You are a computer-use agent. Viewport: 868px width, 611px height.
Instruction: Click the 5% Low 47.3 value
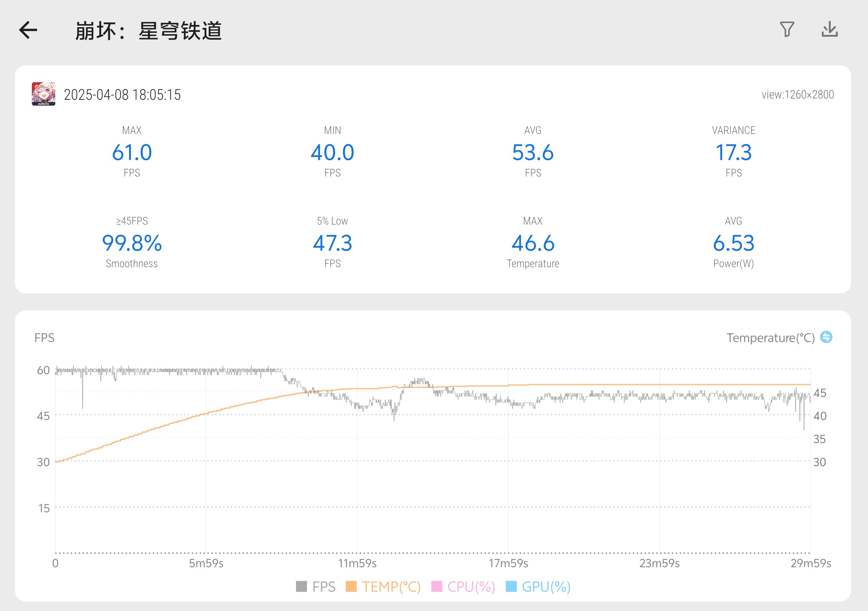point(332,243)
